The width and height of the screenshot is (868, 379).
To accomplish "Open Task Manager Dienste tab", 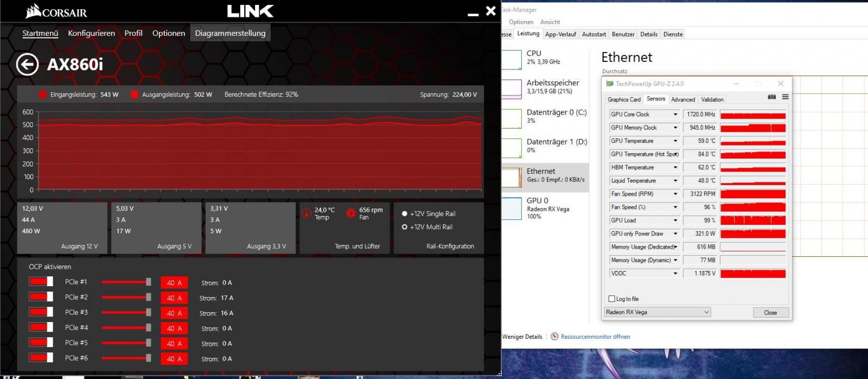I will (673, 34).
